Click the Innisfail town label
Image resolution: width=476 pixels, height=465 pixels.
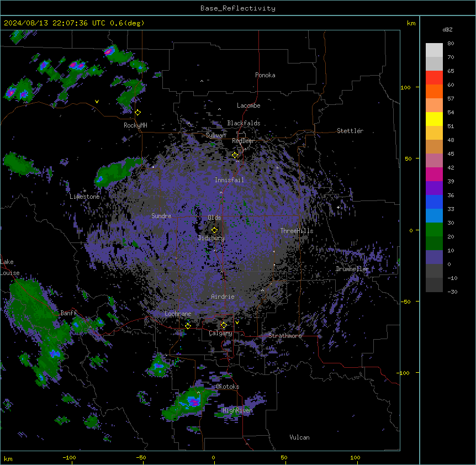tap(229, 180)
